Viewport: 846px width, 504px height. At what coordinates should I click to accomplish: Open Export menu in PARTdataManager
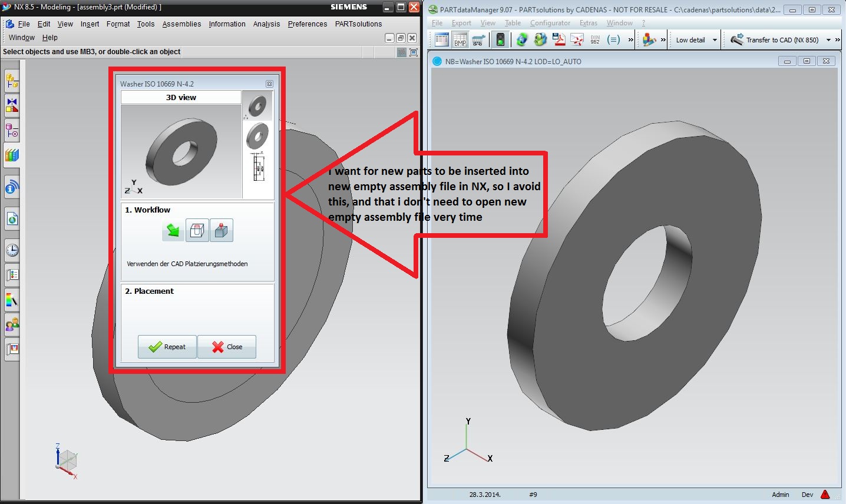click(461, 23)
